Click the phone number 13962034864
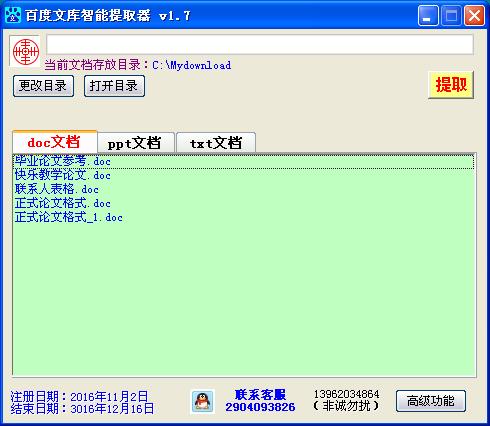This screenshot has height=426, width=490. [346, 394]
